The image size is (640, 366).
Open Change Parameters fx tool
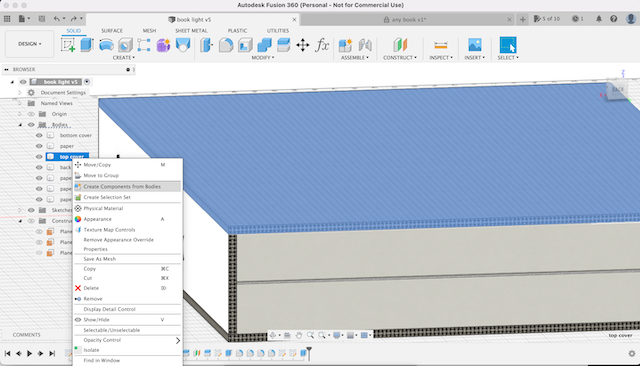(x=322, y=45)
